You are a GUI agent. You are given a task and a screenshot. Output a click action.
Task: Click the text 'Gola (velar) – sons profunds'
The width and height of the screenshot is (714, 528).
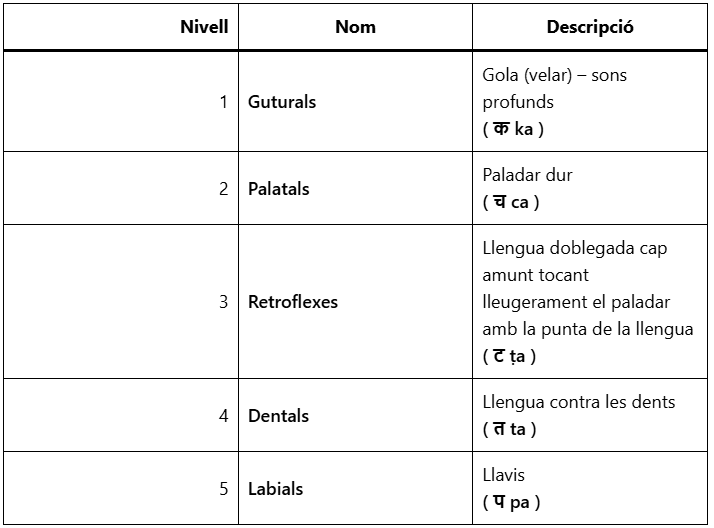[554, 88]
